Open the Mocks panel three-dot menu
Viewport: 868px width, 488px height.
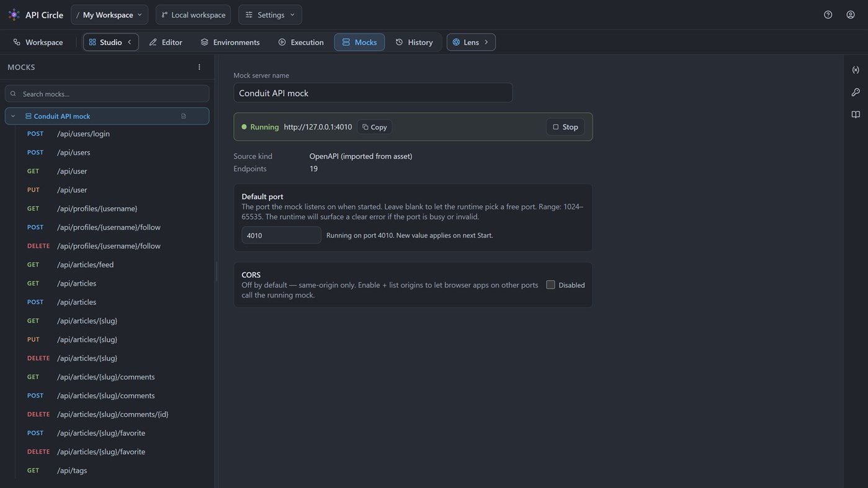(x=199, y=67)
